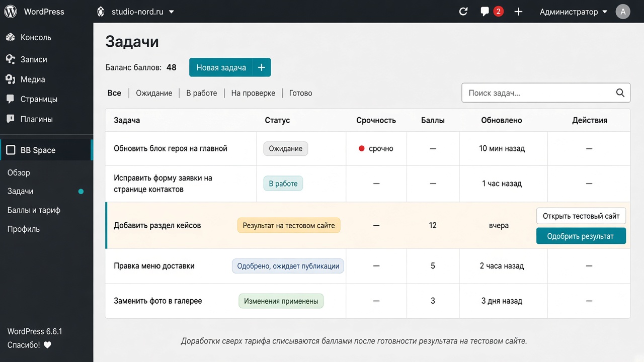Click the plus segment of Новая задача
Viewport: 644px width, 362px height.
(x=262, y=67)
